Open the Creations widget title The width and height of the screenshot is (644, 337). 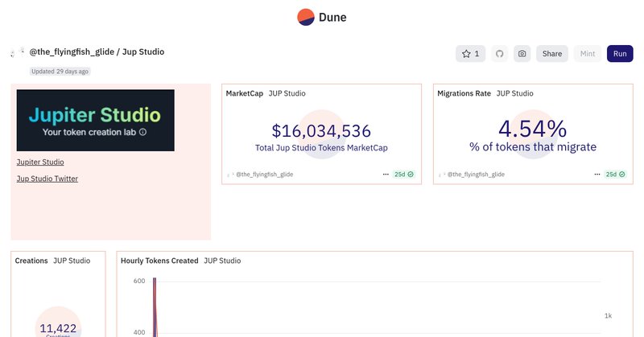31,261
